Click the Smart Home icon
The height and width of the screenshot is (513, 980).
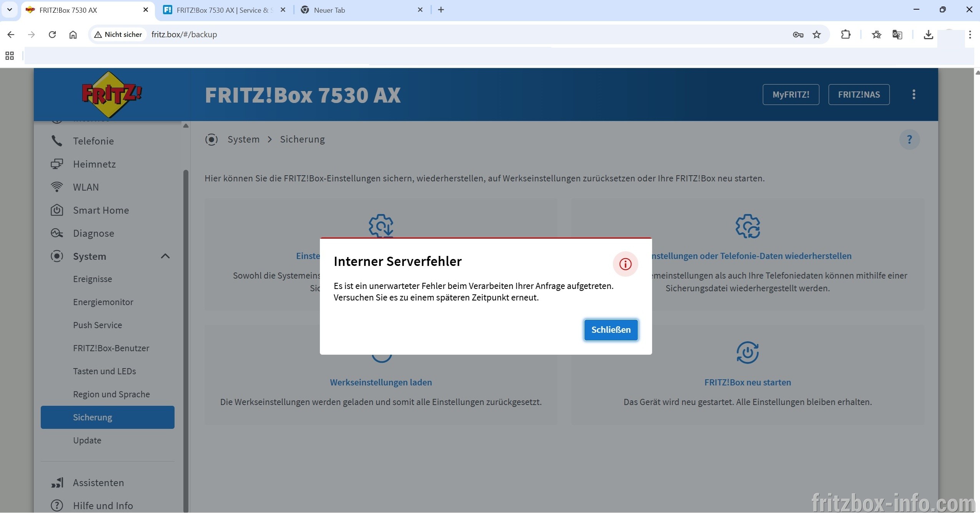(x=57, y=210)
